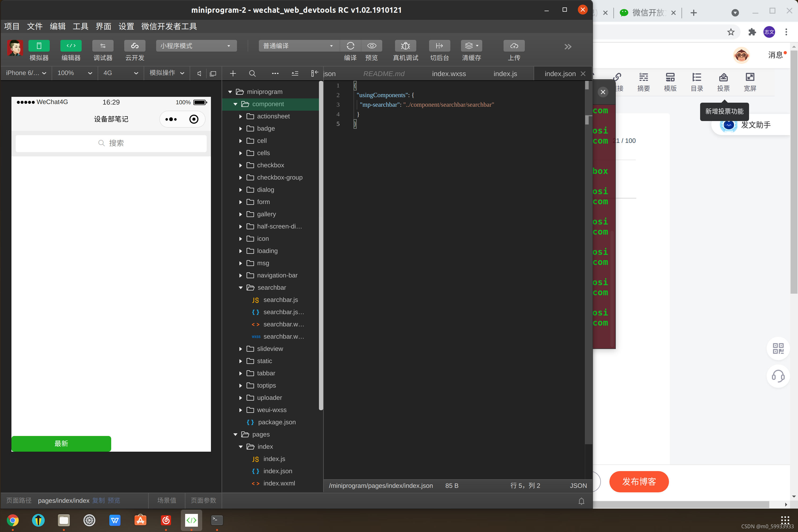Click the notification bell in status bar
Image resolution: width=798 pixels, height=532 pixels.
(581, 501)
